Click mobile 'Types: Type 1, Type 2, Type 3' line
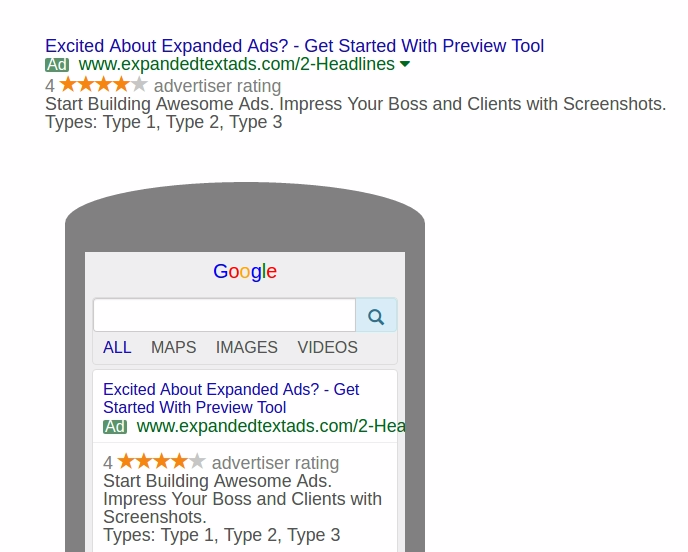The image size is (688, 552). 222,535
